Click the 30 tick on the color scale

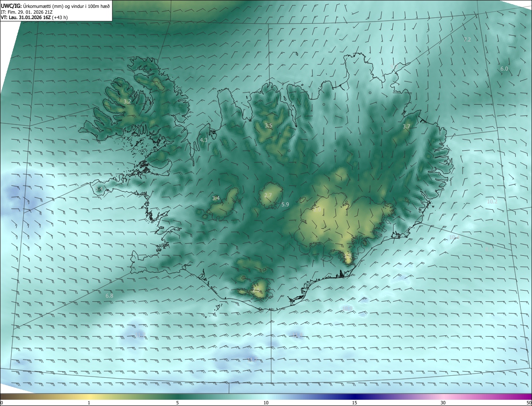(443, 403)
